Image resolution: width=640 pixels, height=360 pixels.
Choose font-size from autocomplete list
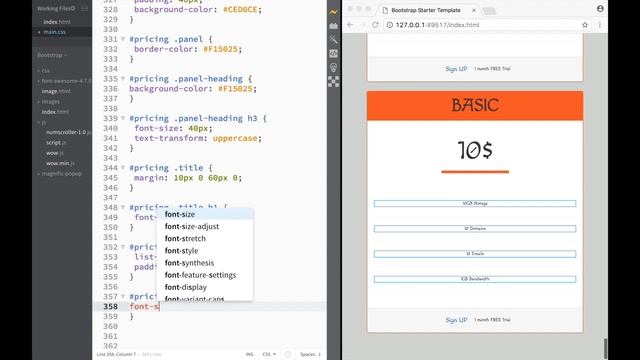pyautogui.click(x=205, y=214)
